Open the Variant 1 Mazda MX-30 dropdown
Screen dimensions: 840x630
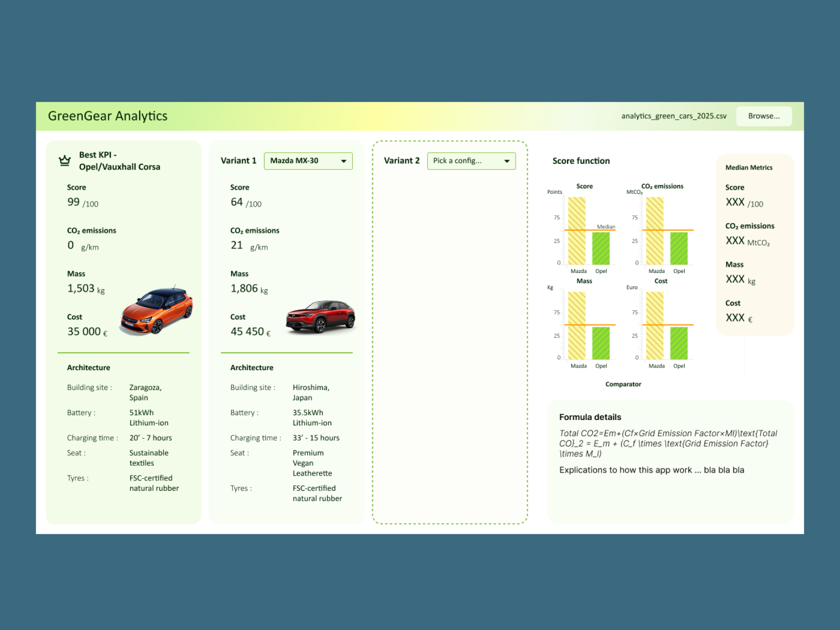click(x=308, y=161)
